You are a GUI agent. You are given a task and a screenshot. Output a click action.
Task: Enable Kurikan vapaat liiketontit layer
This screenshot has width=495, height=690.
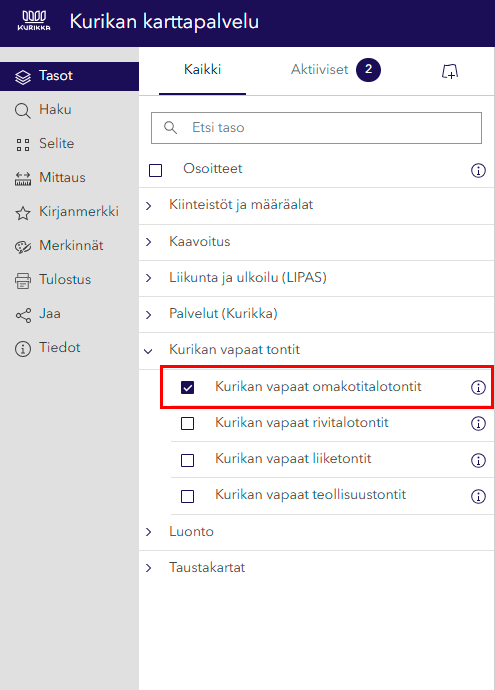click(x=187, y=460)
